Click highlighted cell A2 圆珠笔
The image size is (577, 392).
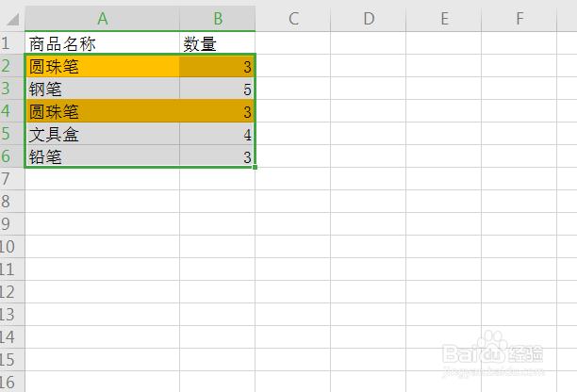[x=102, y=66]
